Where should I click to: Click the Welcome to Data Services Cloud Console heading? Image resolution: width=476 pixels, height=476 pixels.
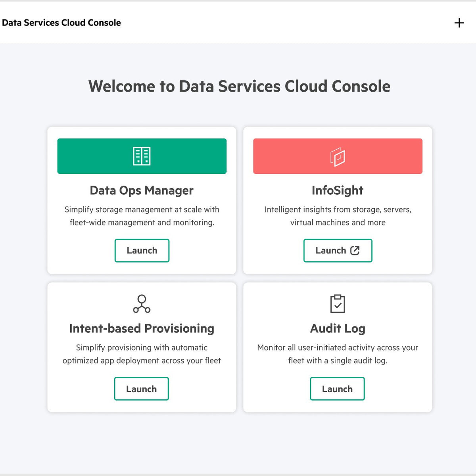point(239,86)
